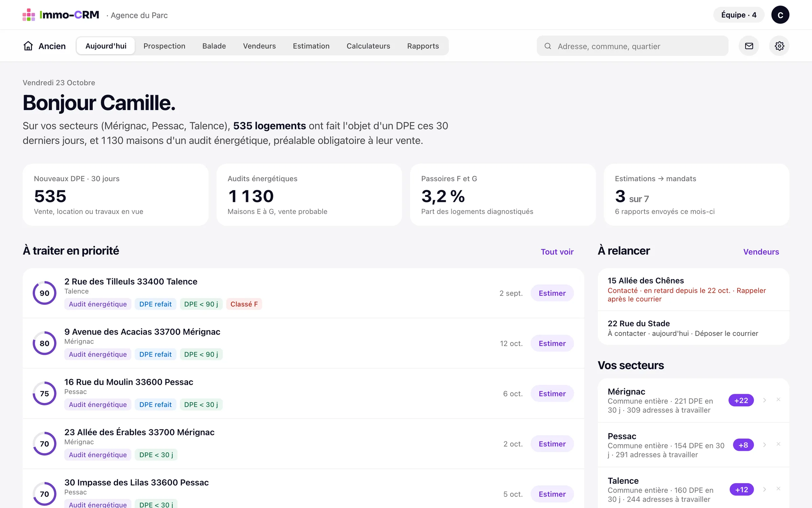Click score ring 80 for Avenue des Acacias
The height and width of the screenshot is (508, 812).
click(x=44, y=343)
